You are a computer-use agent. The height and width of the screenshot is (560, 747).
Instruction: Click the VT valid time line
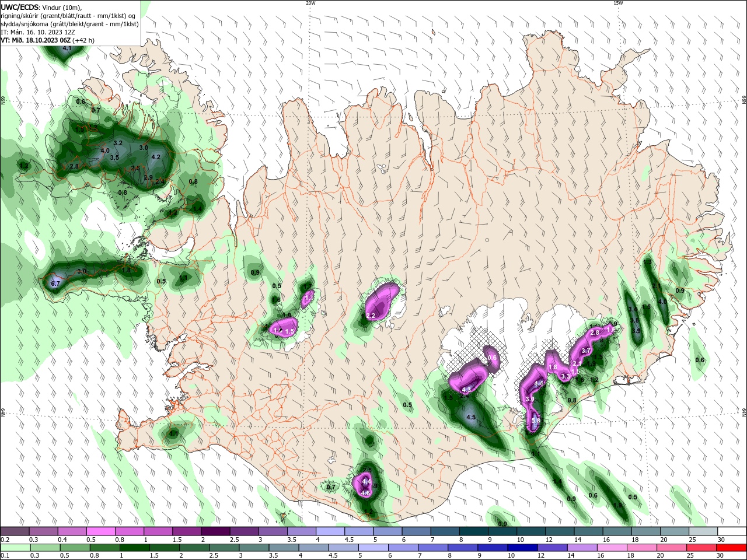click(x=48, y=40)
